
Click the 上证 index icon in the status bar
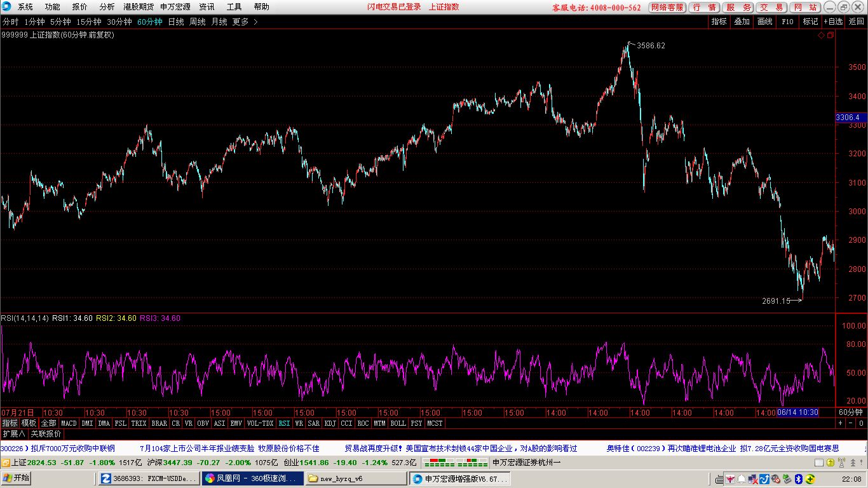tap(6, 463)
